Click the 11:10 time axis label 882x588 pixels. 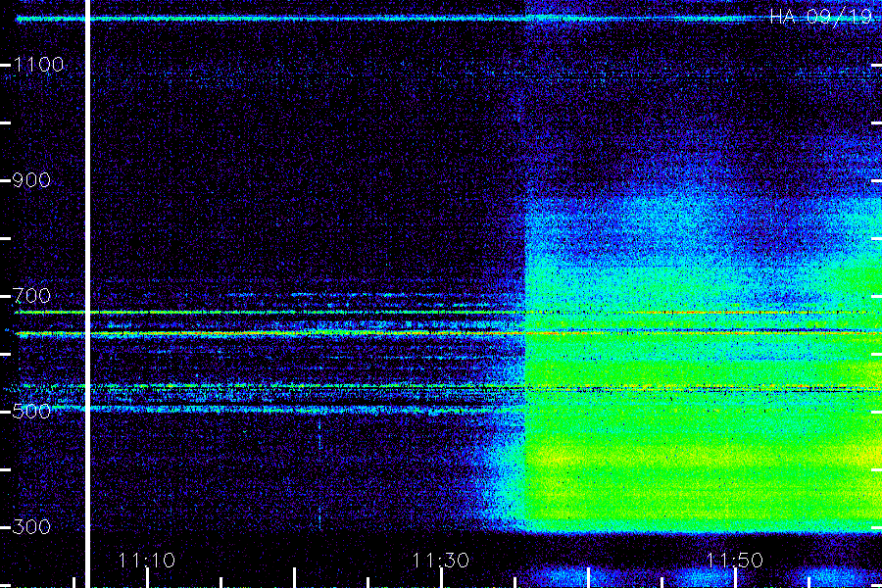pyautogui.click(x=146, y=561)
